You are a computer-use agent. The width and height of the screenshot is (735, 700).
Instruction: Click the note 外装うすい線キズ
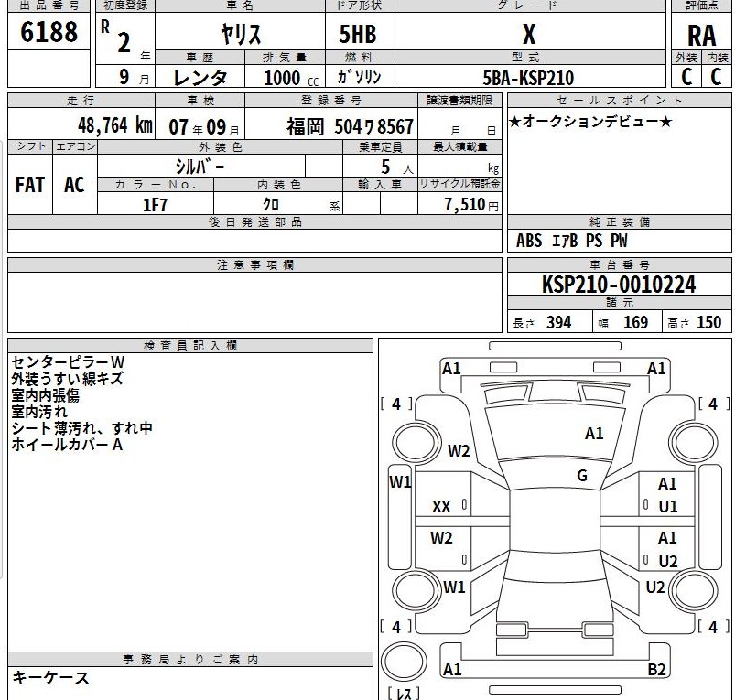tap(67, 379)
